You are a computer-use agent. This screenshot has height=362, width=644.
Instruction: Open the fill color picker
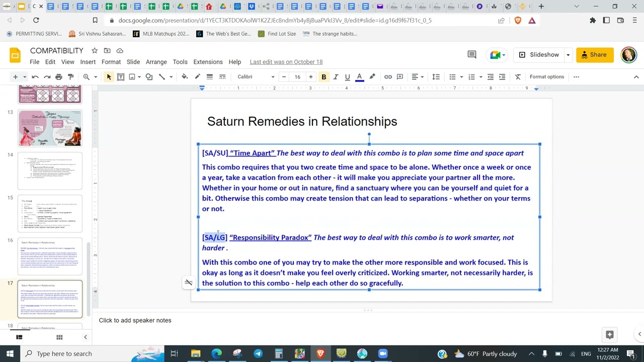[185, 77]
